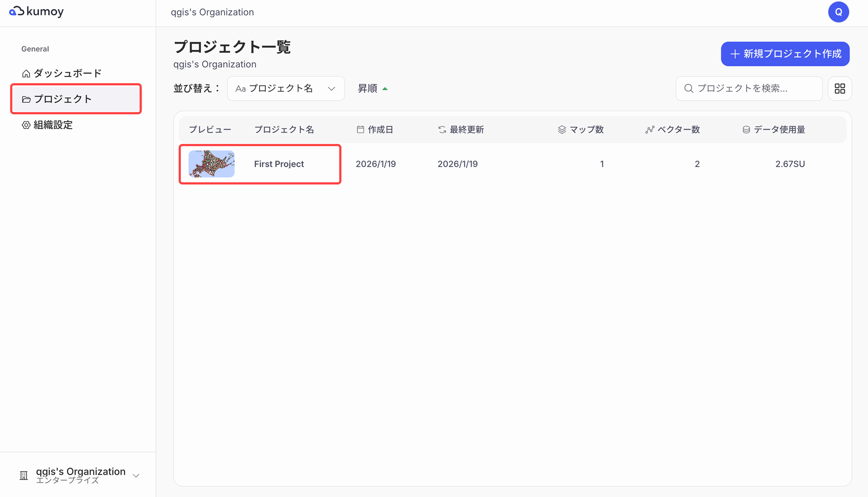Sort by 作成日 column header
The width and height of the screenshot is (868, 497).
380,129
